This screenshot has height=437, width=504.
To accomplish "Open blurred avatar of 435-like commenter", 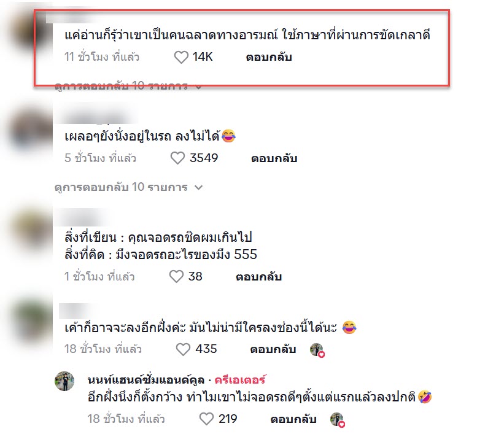I will coord(29,322).
